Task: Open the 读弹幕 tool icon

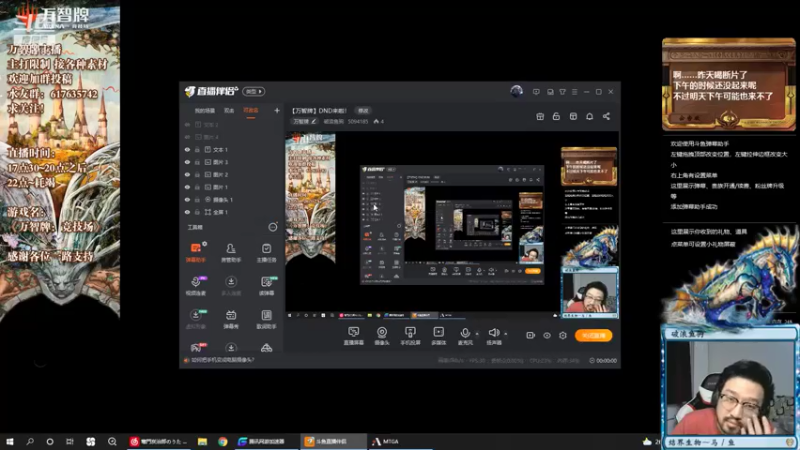Action: point(266,285)
